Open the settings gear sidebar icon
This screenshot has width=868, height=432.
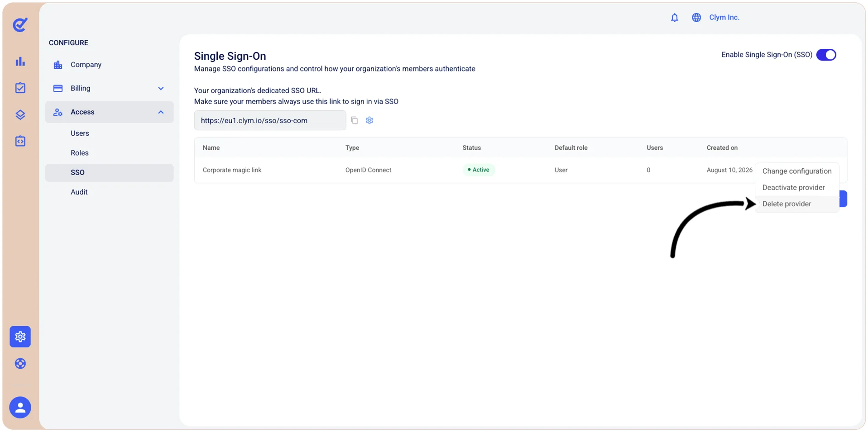pos(20,337)
